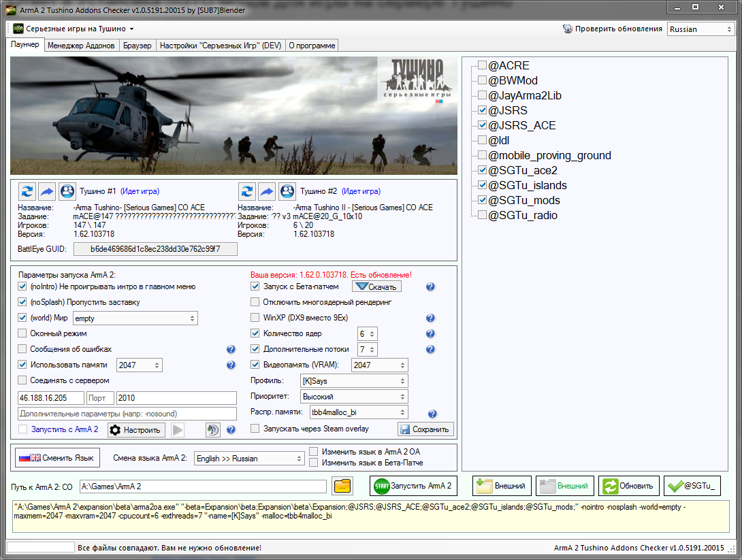Expand Серьезные игры на Тушино menu

tap(132, 29)
